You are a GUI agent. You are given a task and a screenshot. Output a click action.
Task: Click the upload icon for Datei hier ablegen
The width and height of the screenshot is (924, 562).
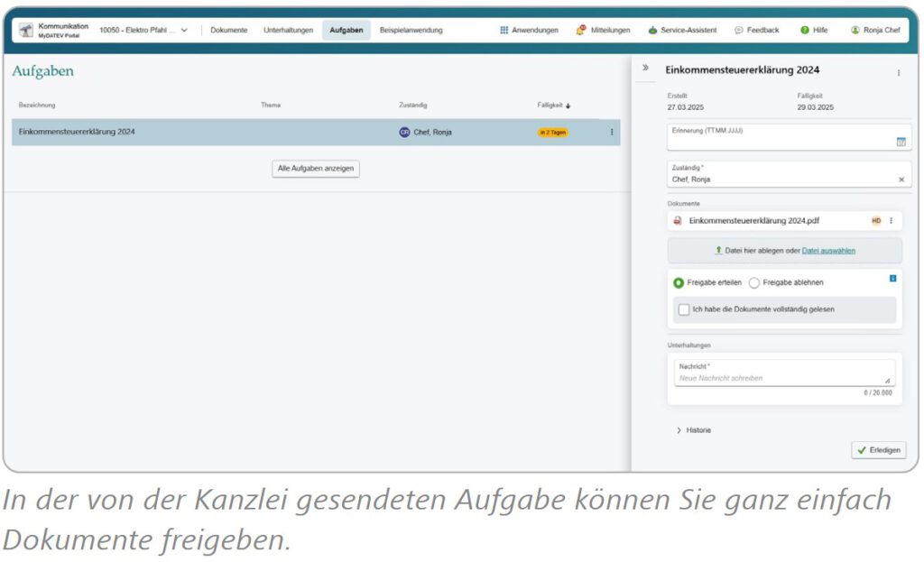[x=717, y=251]
